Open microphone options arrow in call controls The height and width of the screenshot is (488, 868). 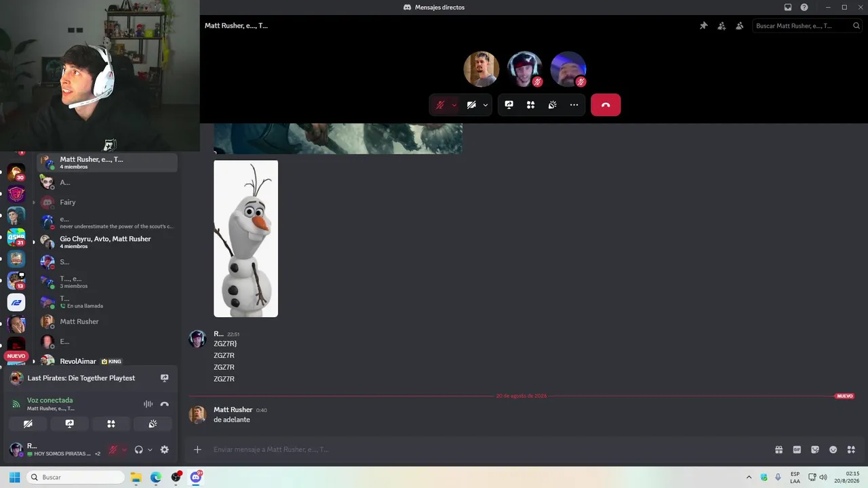pos(454,105)
